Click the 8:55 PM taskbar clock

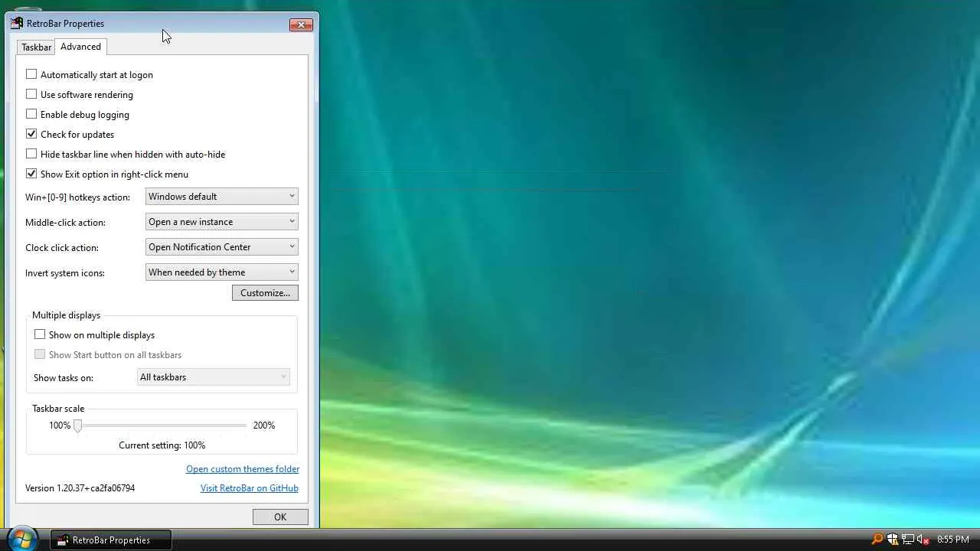pyautogui.click(x=953, y=540)
